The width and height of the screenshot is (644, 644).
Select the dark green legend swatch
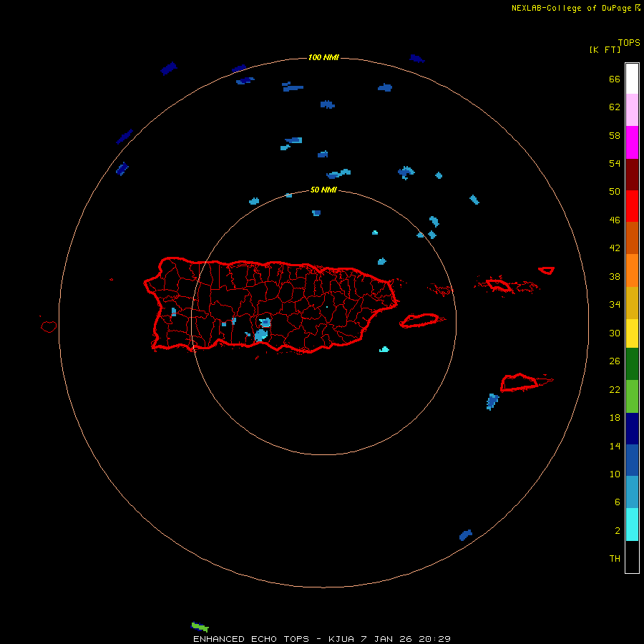[632, 364]
